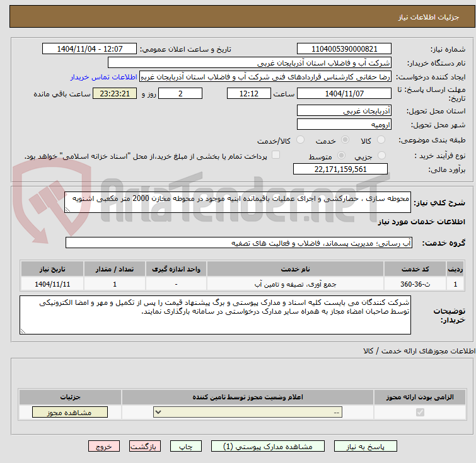Click the جزئیات column header in permits table
The width and height of the screenshot is (476, 463).
pos(70,397)
